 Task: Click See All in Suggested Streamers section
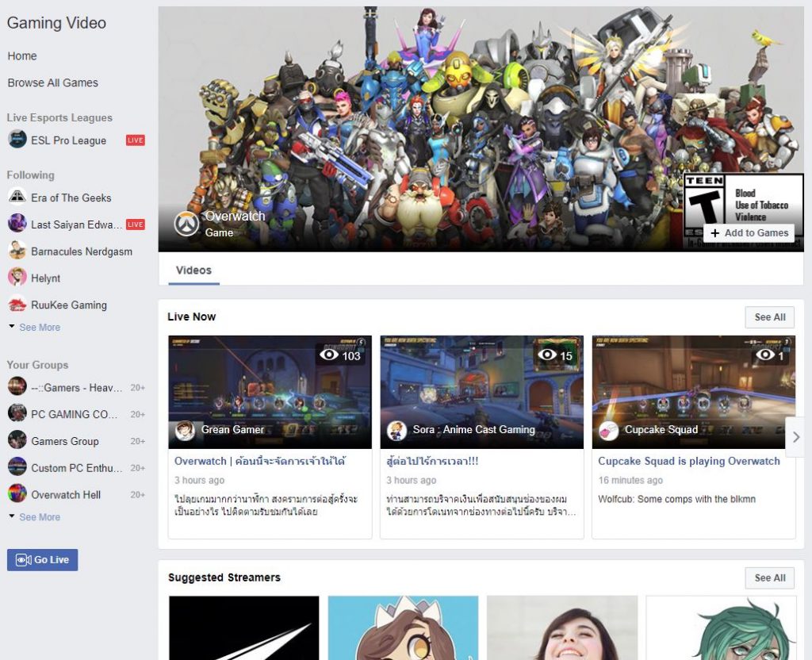pos(769,577)
